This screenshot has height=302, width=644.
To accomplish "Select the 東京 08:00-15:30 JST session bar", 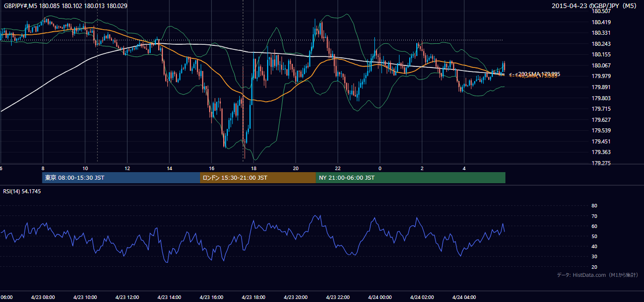I will (121, 178).
